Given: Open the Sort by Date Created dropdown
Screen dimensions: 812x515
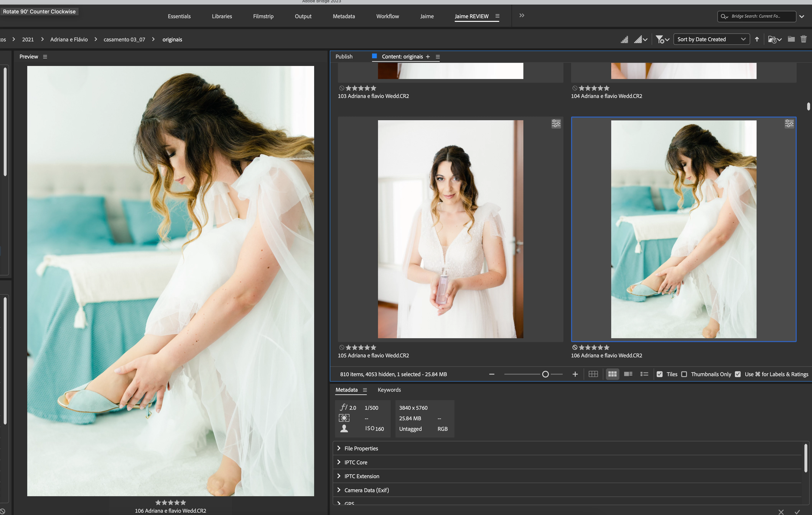Looking at the screenshot, I should pos(711,39).
